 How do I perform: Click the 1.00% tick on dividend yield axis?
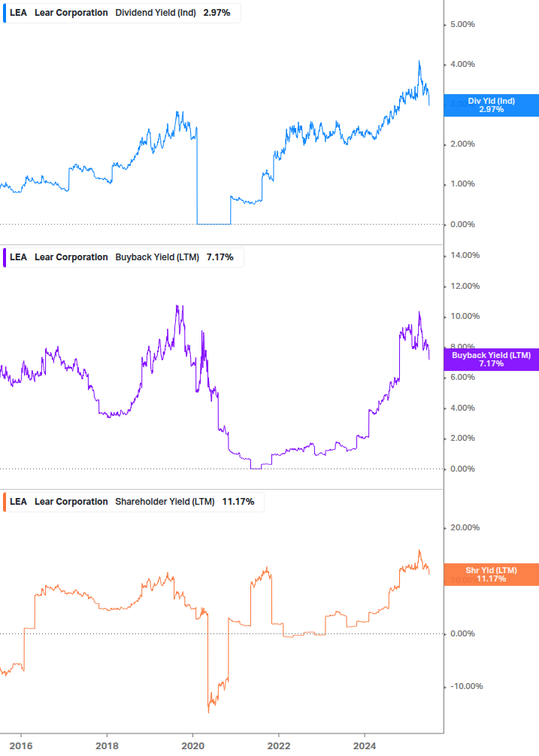point(462,184)
